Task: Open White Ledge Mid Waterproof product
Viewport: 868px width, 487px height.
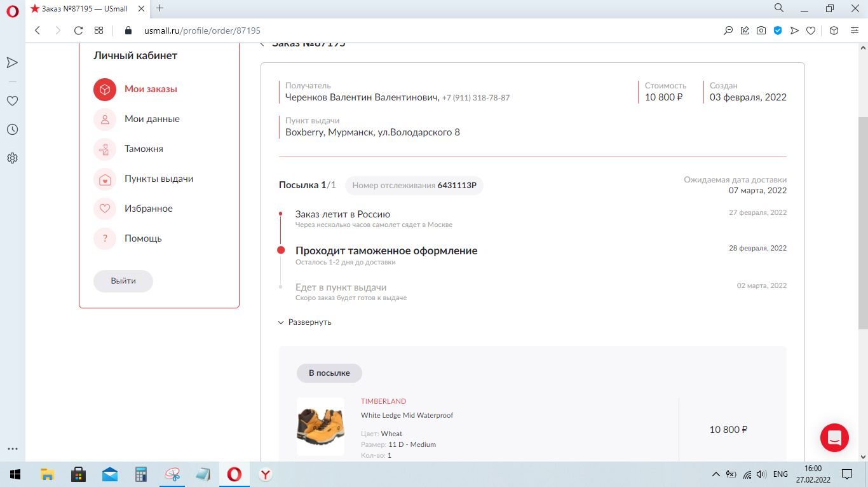Action: coord(407,415)
